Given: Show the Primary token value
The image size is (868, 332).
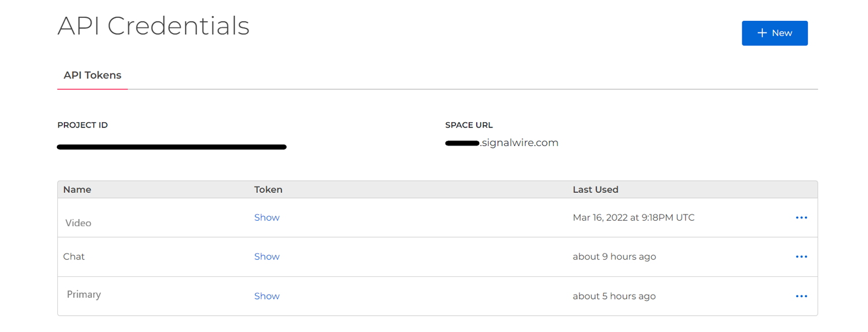Looking at the screenshot, I should (x=267, y=296).
